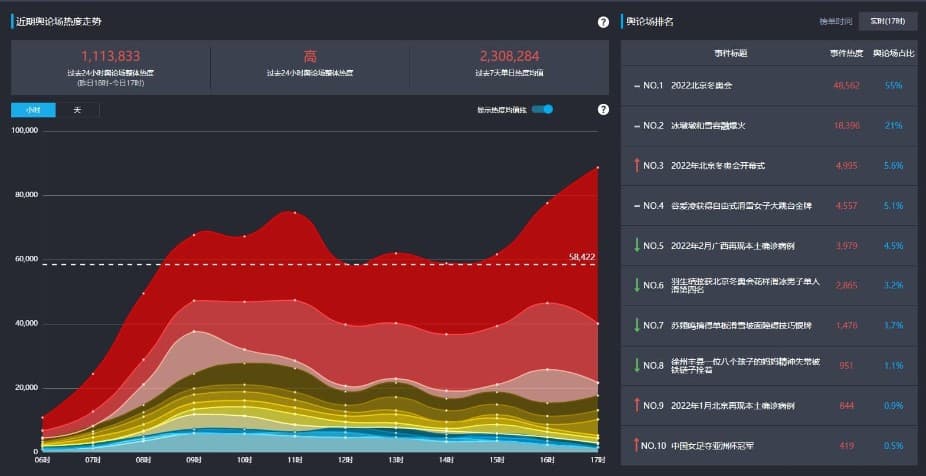926x476 pixels.
Task: Open NO.6 event about 羽生结弦 fourth place
Action: 745,286
